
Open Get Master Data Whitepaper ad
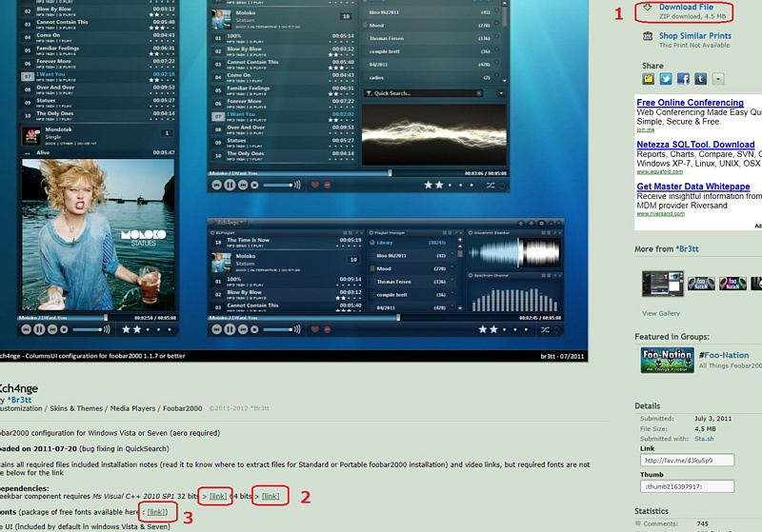click(x=693, y=187)
